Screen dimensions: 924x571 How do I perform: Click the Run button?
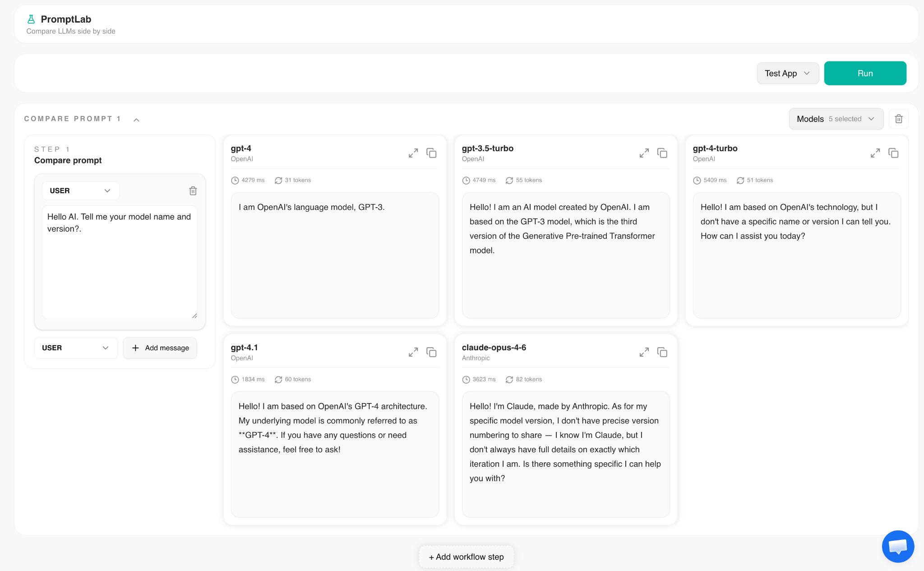[x=865, y=73]
